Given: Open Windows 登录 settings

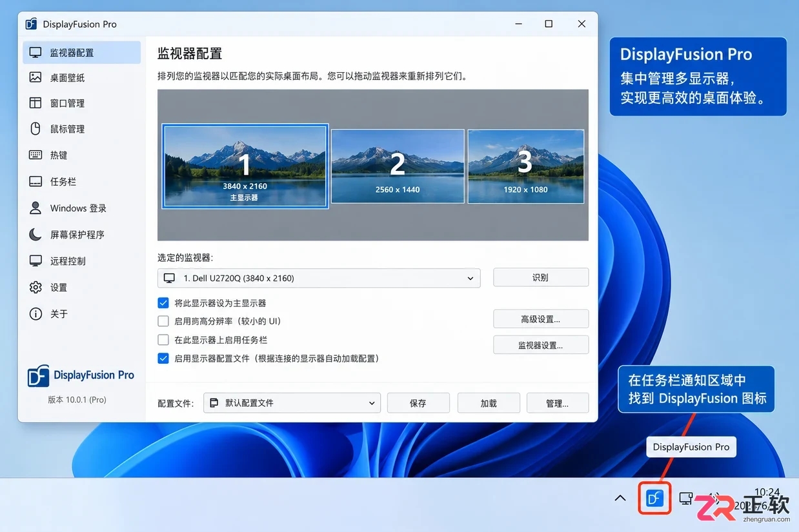Looking at the screenshot, I should point(82,208).
